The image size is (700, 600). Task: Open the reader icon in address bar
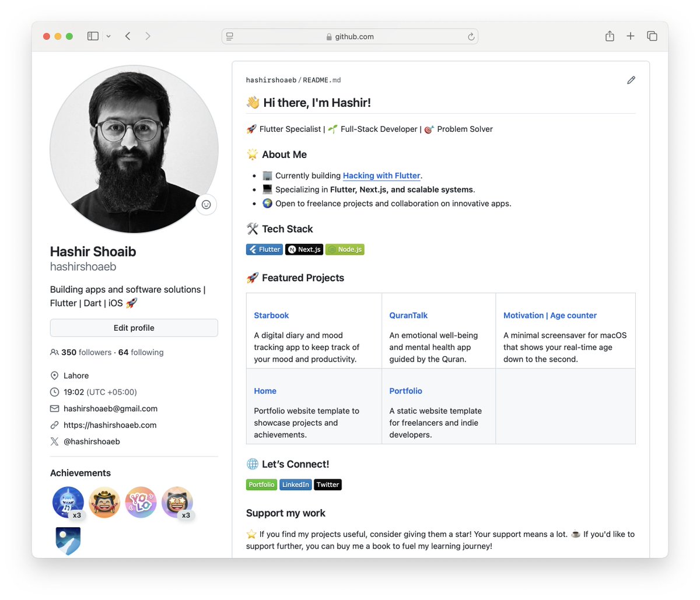(230, 36)
